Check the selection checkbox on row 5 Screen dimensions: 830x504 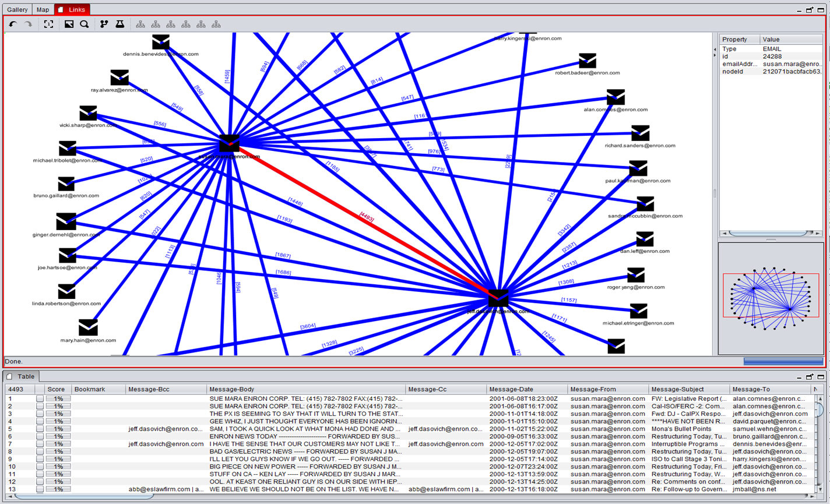(x=39, y=429)
